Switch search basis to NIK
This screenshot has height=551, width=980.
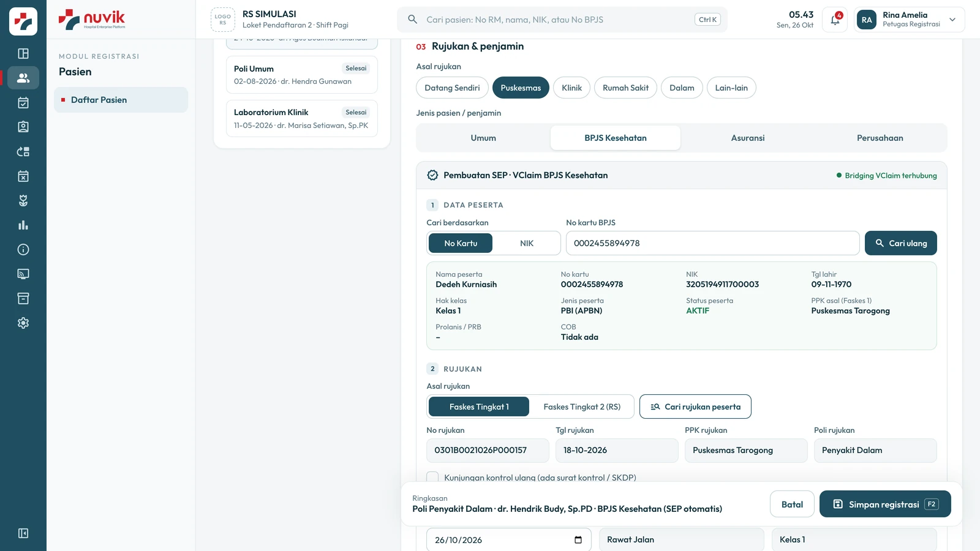pyautogui.click(x=527, y=243)
